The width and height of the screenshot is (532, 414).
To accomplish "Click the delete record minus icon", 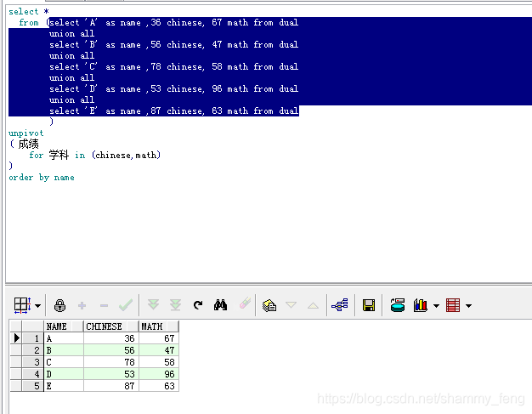I will point(104,306).
